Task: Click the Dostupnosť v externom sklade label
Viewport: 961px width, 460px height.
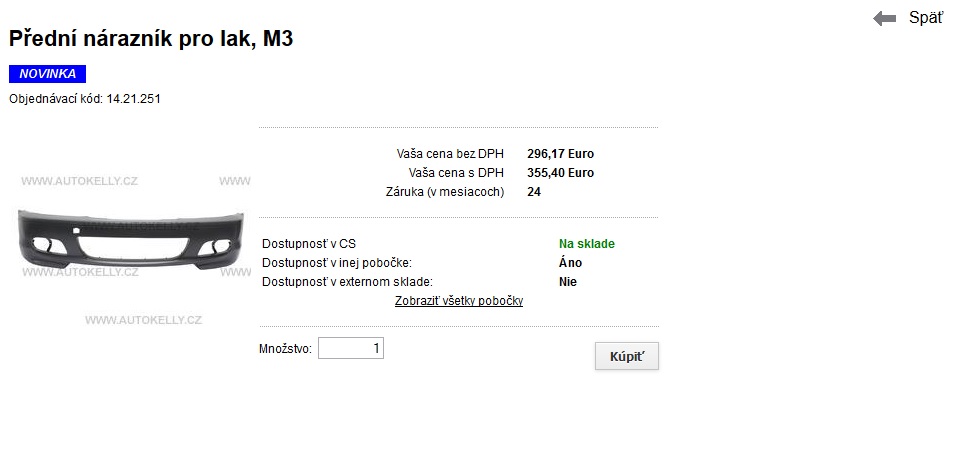Action: [x=348, y=282]
